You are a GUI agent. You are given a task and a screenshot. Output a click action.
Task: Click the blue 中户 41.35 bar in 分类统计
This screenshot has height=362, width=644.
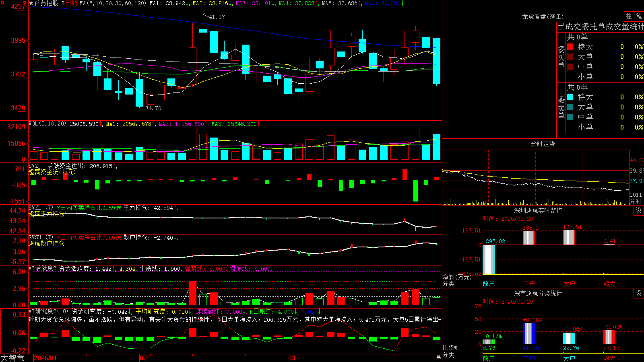(529, 333)
